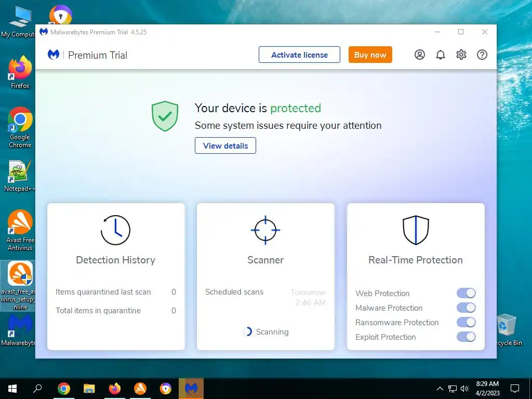Click the Malwarebytes taskbar button
Image resolution: width=532 pixels, height=399 pixels.
tap(191, 389)
